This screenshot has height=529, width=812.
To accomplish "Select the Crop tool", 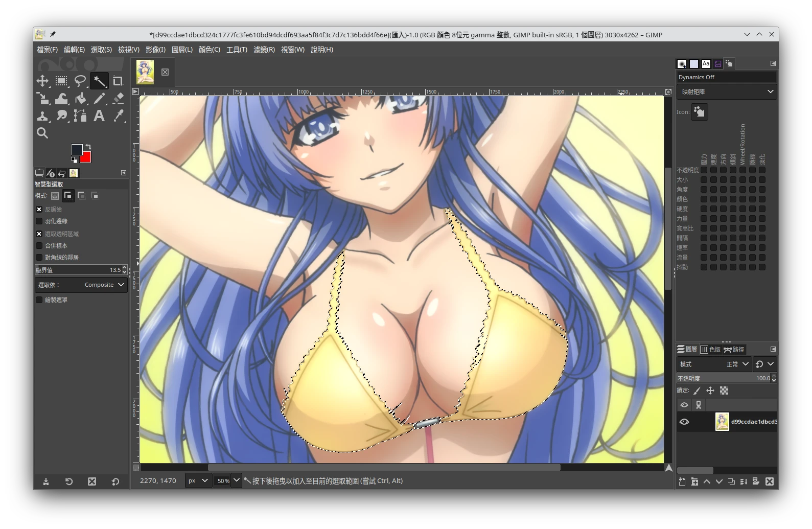I will [118, 81].
